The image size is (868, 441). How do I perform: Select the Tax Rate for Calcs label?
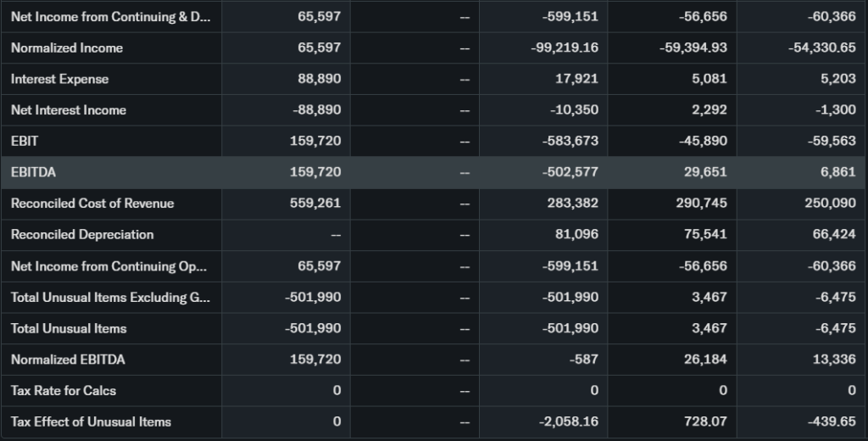click(x=64, y=391)
